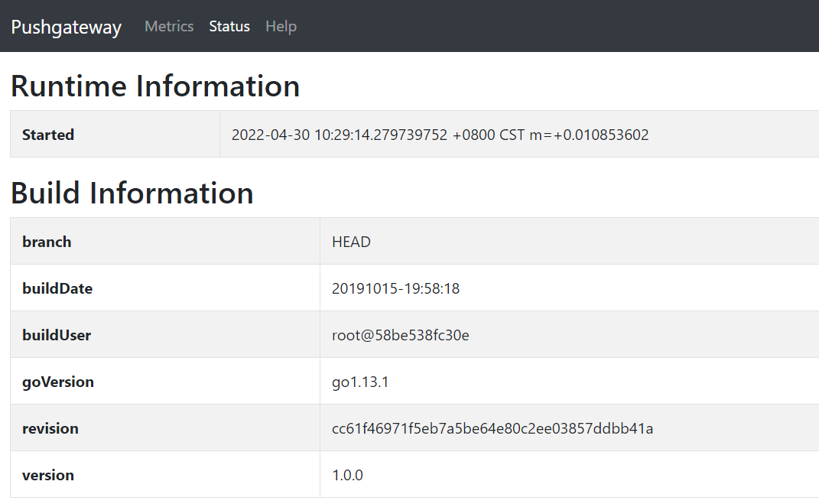Click the 1.0.0 version value
Image resolution: width=819 pixels, height=504 pixels.
pyautogui.click(x=347, y=475)
